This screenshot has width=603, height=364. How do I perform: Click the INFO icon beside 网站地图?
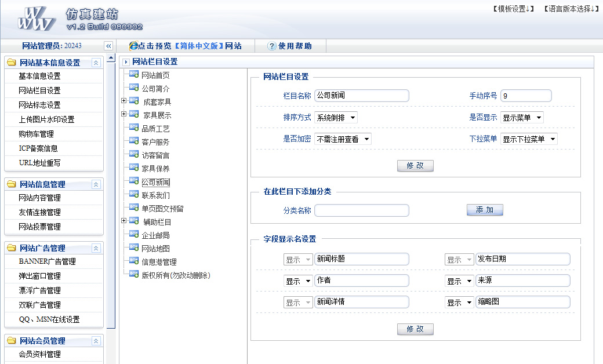click(x=134, y=248)
